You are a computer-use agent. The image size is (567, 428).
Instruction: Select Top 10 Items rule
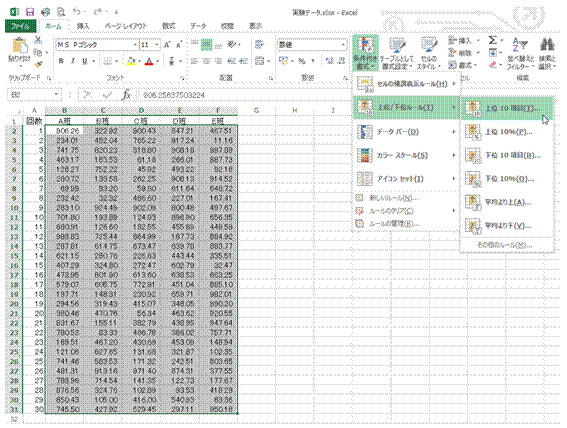click(507, 108)
